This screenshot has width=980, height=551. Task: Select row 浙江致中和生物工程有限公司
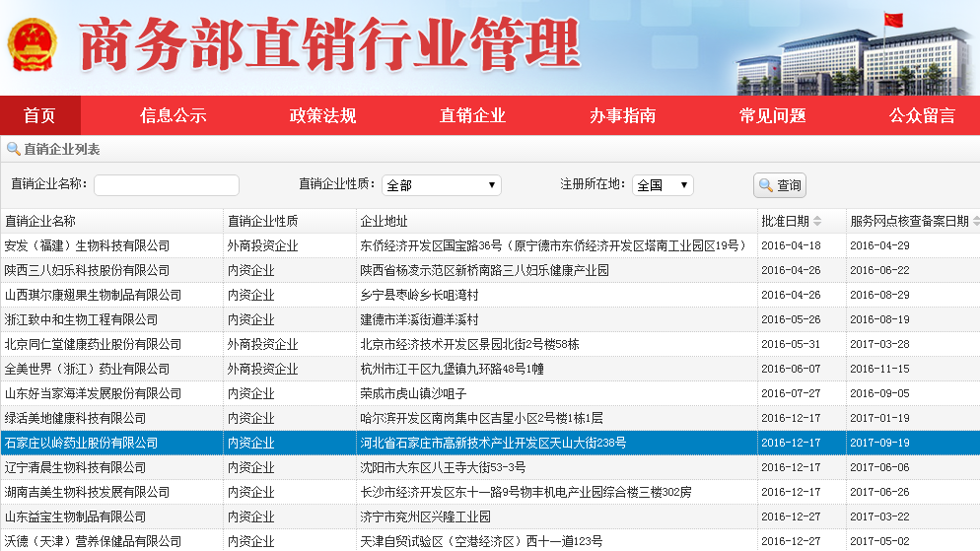[x=490, y=319]
